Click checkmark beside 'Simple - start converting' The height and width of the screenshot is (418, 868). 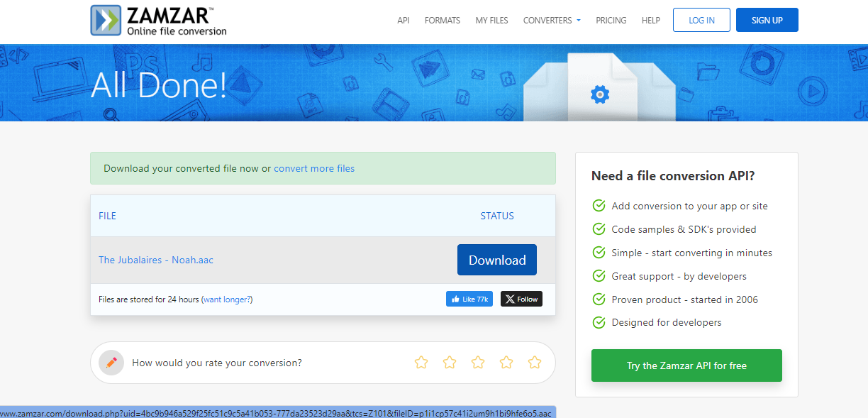[599, 253]
